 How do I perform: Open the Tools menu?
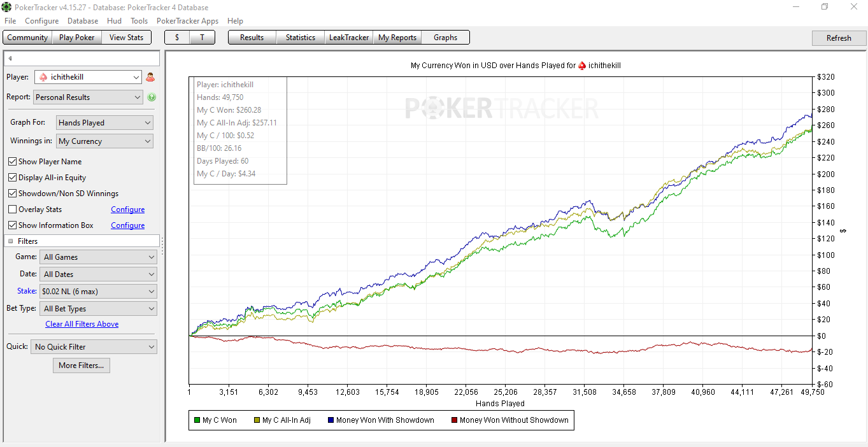point(139,21)
